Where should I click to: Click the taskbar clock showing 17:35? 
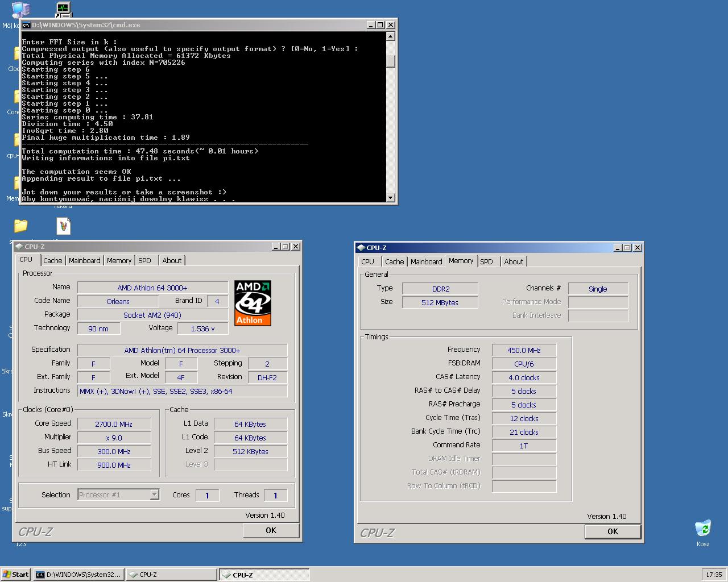pos(714,575)
